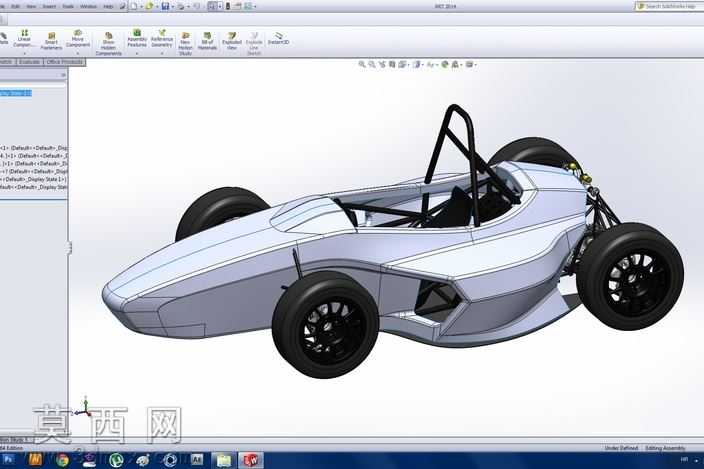Click the Zoom to Area icon

coord(372,65)
